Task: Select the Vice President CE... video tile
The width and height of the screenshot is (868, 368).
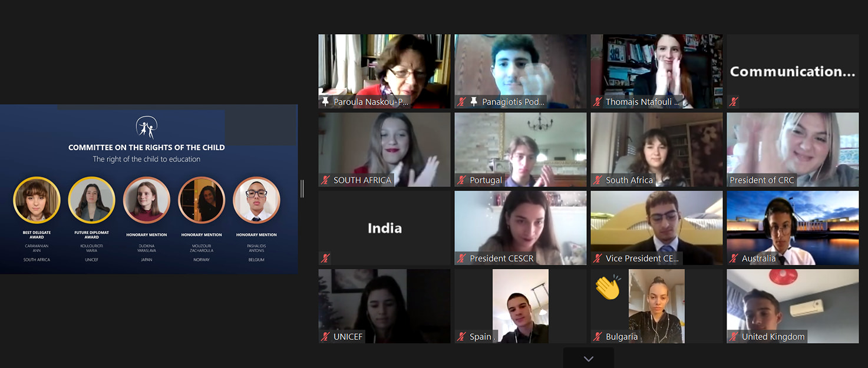Action: [656, 228]
